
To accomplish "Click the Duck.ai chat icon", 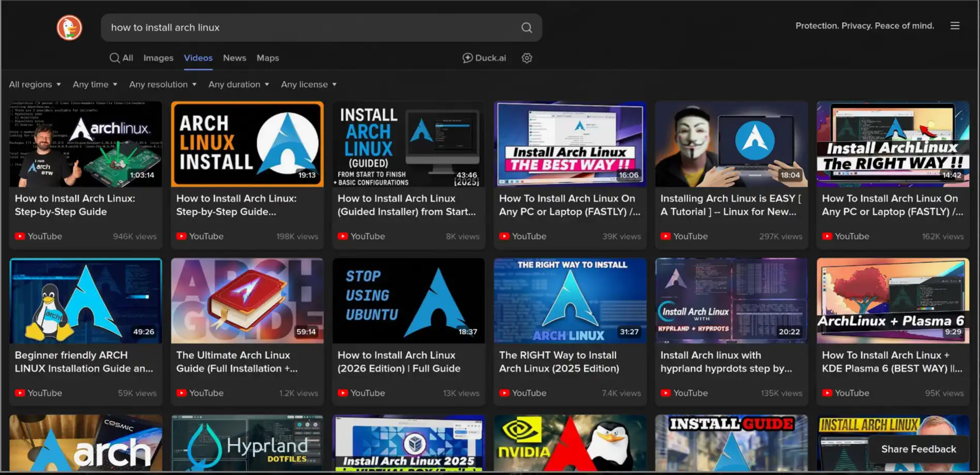I will (x=467, y=58).
